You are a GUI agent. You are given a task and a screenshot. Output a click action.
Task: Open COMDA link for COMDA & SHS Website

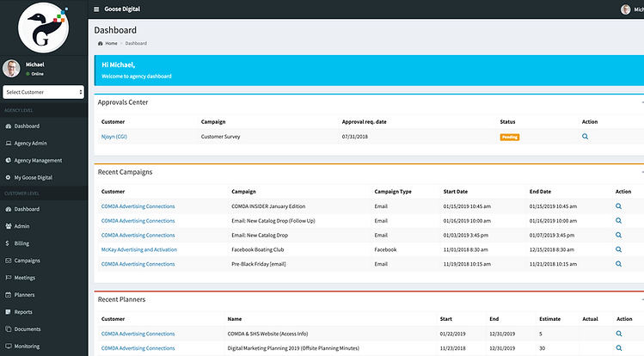tap(138, 334)
